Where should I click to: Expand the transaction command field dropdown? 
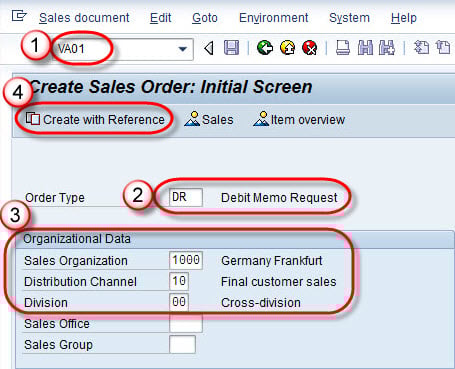point(182,49)
